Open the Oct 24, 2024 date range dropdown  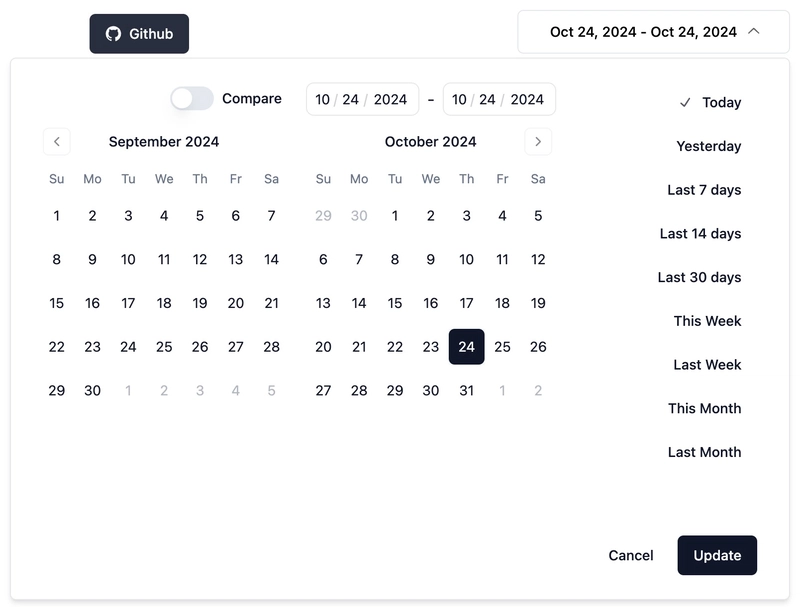coord(653,32)
